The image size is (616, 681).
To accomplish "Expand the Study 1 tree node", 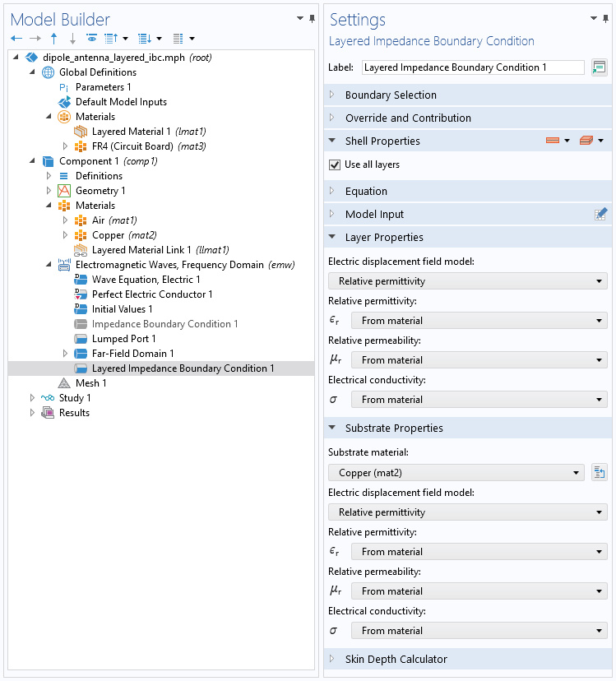I will point(32,398).
